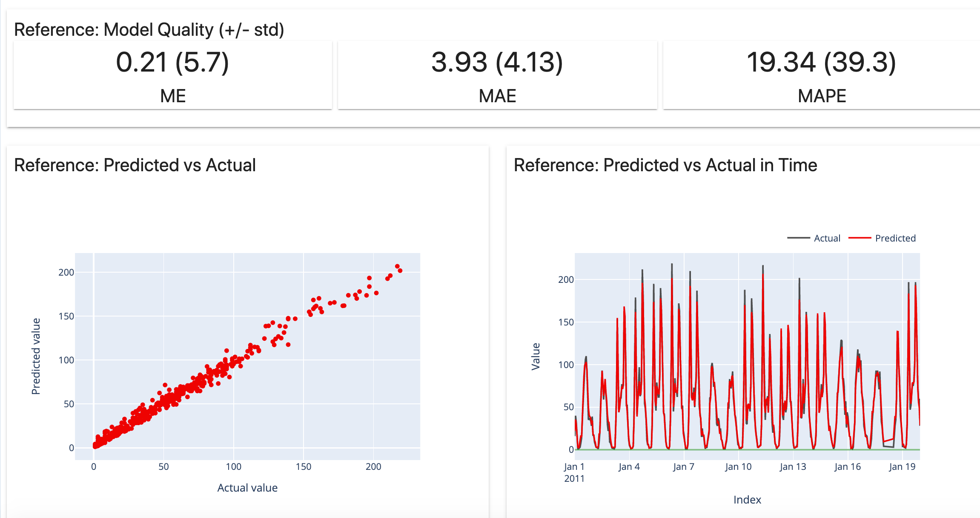Click the Jan 4 tick label
Screen dimensions: 980x518
point(629,467)
